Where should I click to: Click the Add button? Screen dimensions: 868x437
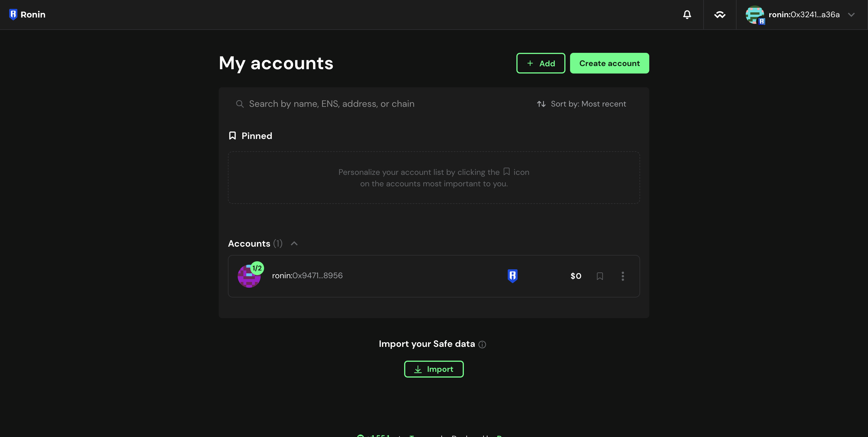click(x=540, y=63)
